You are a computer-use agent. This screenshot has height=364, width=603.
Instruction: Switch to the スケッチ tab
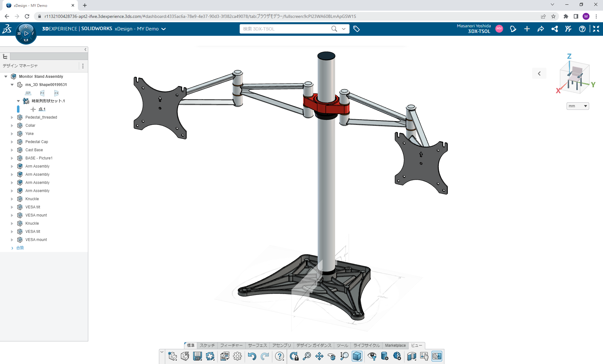(207, 345)
